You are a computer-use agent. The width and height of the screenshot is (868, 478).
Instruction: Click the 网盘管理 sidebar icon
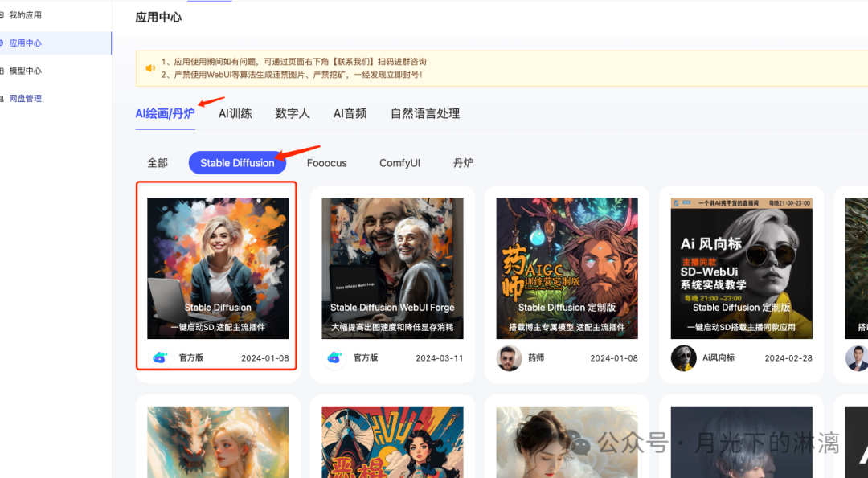pos(2,99)
